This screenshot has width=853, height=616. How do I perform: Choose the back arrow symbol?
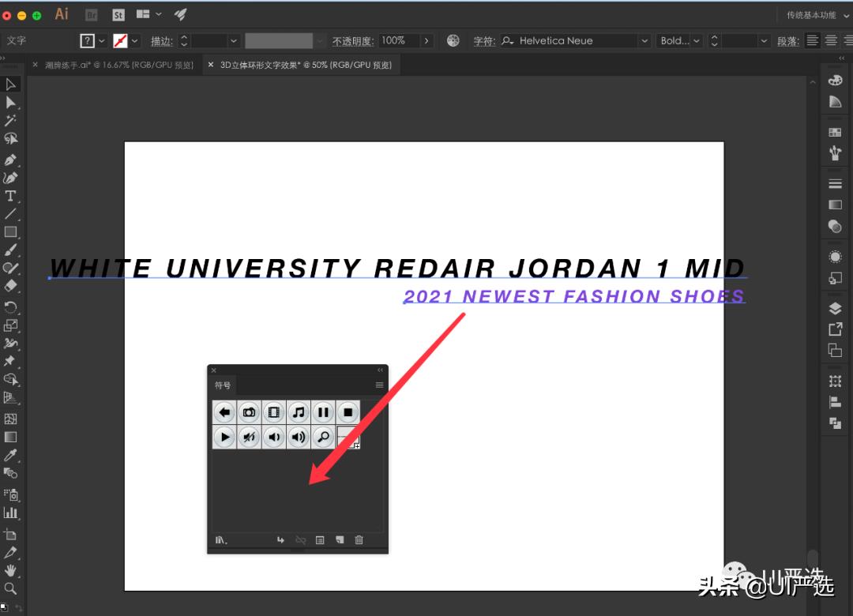click(224, 412)
